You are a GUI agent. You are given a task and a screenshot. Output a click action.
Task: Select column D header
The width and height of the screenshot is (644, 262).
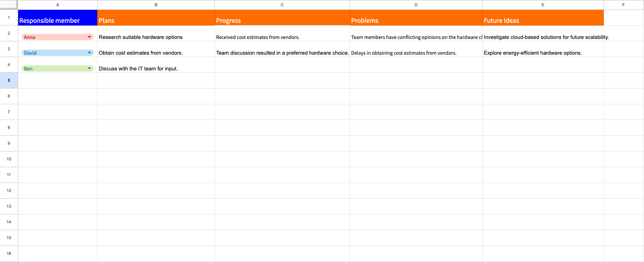coord(416,5)
